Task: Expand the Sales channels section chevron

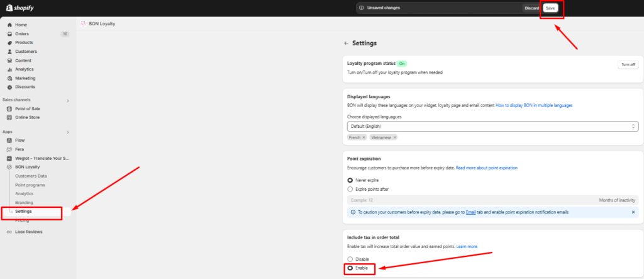Action: (68, 101)
